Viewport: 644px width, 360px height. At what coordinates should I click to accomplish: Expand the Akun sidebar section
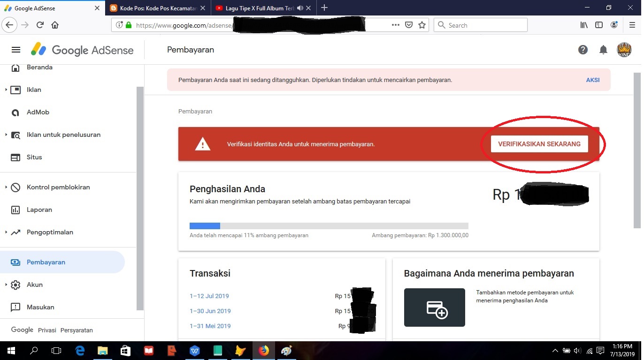[6, 285]
